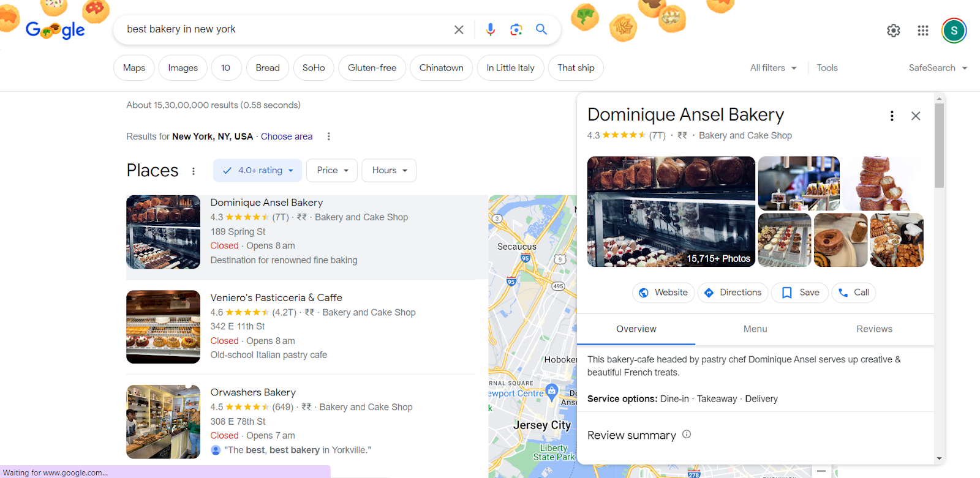The image size is (980, 478).
Task: Select the Gluten-free suggestion chip
Action: 372,68
